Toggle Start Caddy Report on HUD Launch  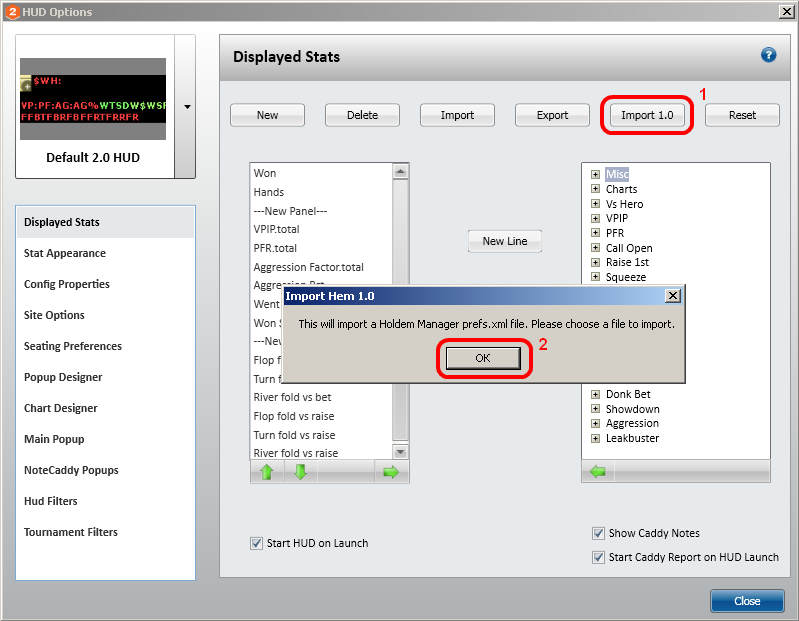coord(598,557)
